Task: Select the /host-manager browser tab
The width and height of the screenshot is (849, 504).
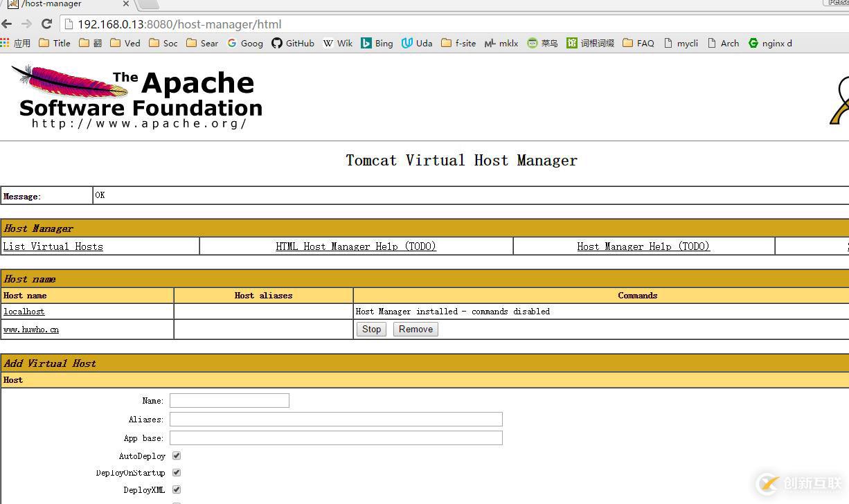Action: pos(68,4)
